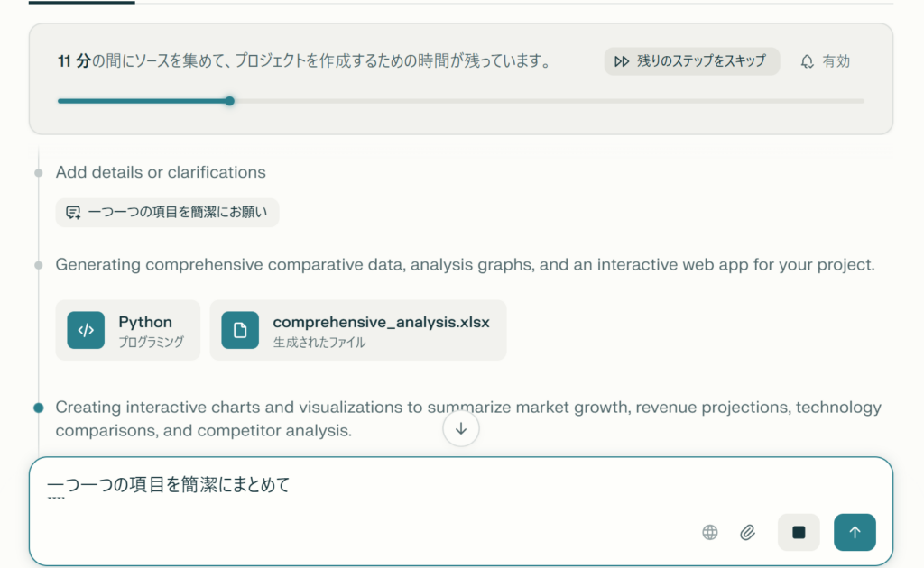Click the active teal timeline step marker

38,408
